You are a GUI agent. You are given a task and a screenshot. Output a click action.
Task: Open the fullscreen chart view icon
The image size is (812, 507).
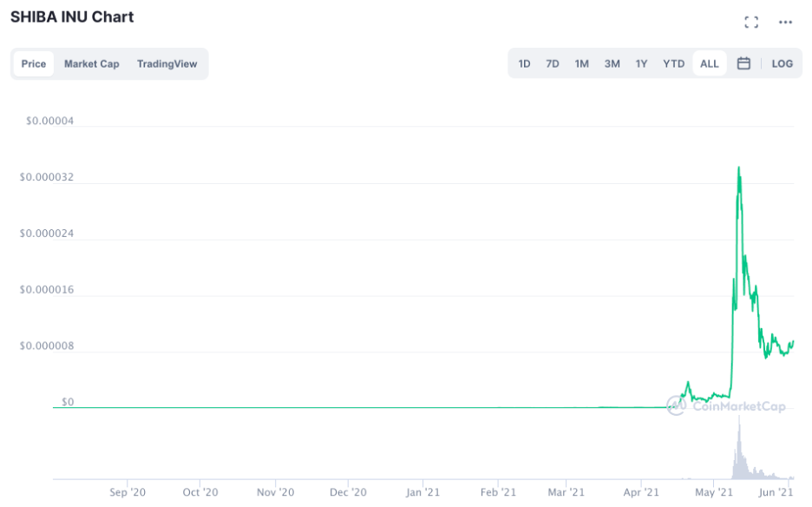[751, 22]
